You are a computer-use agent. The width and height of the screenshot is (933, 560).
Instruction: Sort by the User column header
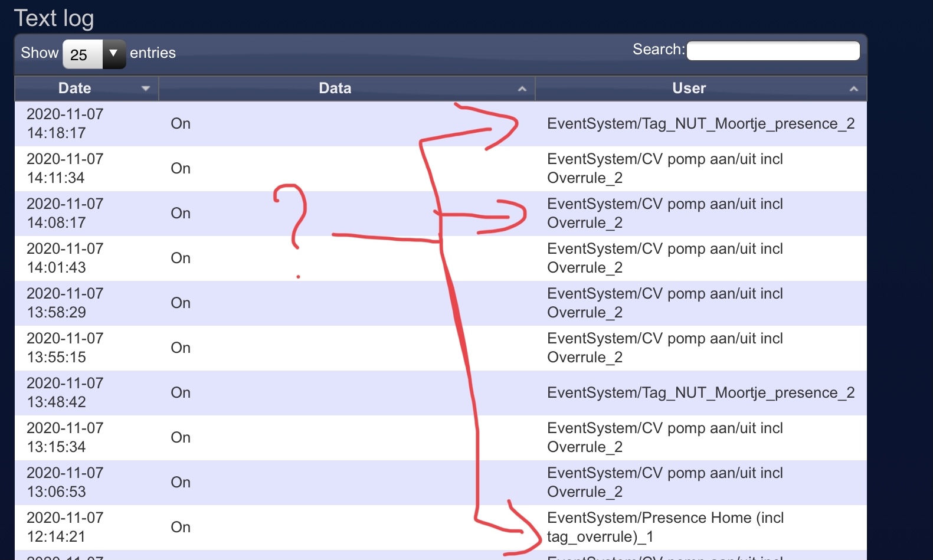701,89
